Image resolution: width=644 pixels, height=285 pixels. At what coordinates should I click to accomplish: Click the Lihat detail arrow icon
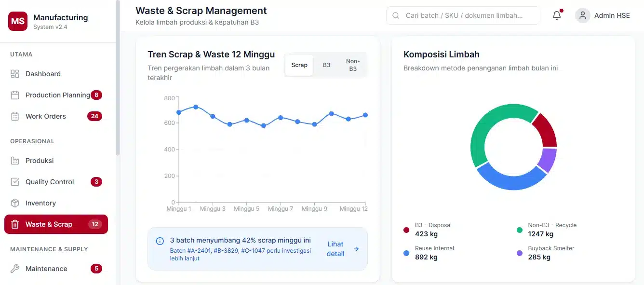[356, 249]
